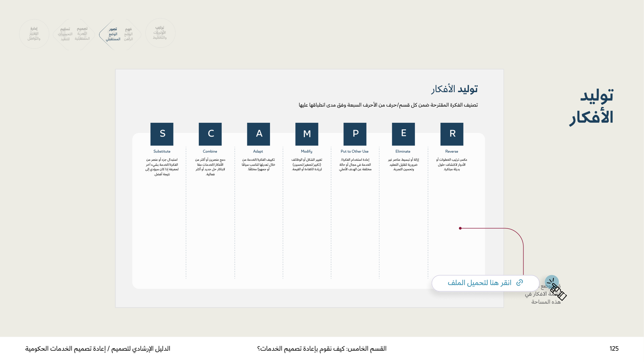Click the C (Combine) letter tile
This screenshot has width=644, height=362.
coord(210,134)
